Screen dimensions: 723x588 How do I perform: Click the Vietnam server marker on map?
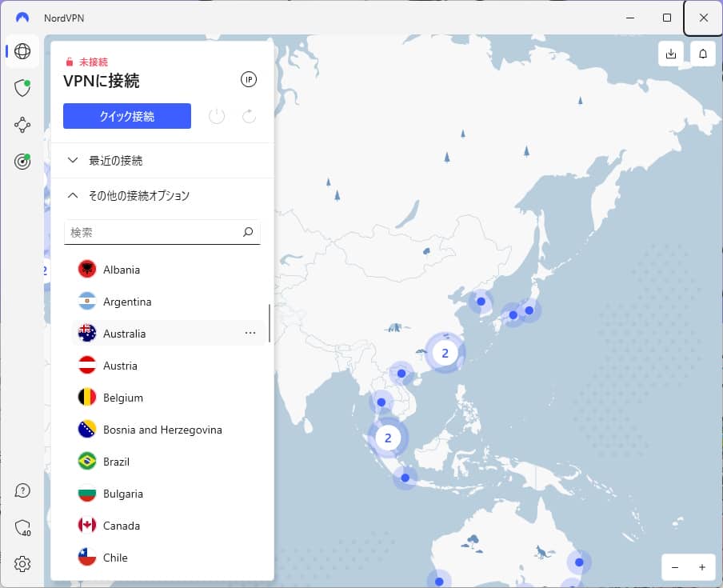(x=401, y=374)
